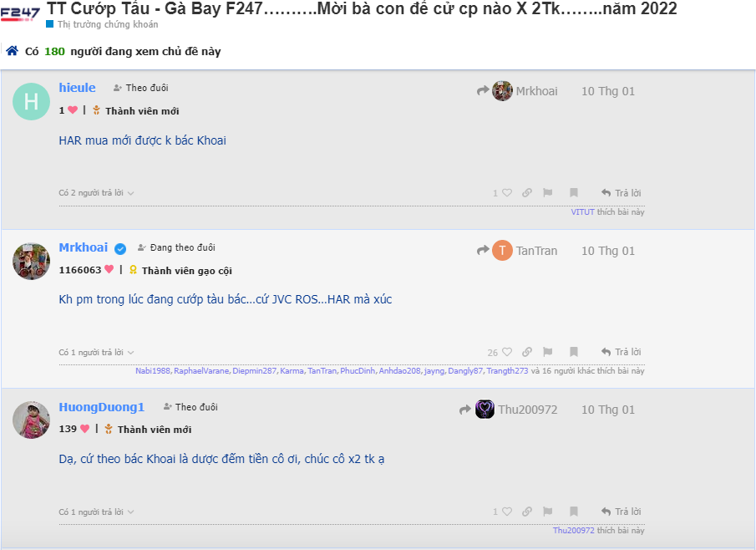Bookmark Mrkhoai's post
Image resolution: width=756 pixels, height=550 pixels.
[x=574, y=352]
